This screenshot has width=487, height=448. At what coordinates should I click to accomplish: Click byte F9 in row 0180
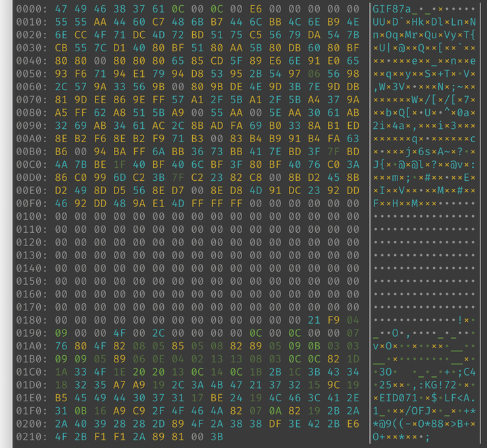334,320
